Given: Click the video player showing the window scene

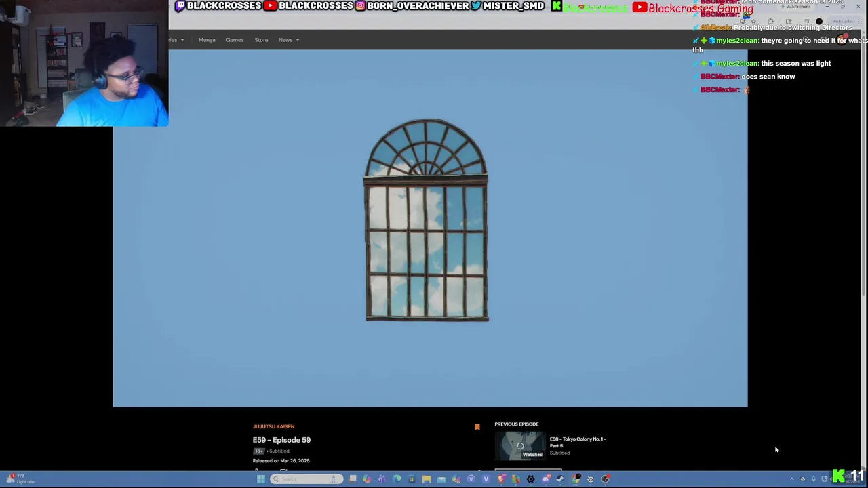Looking at the screenshot, I should point(430,228).
